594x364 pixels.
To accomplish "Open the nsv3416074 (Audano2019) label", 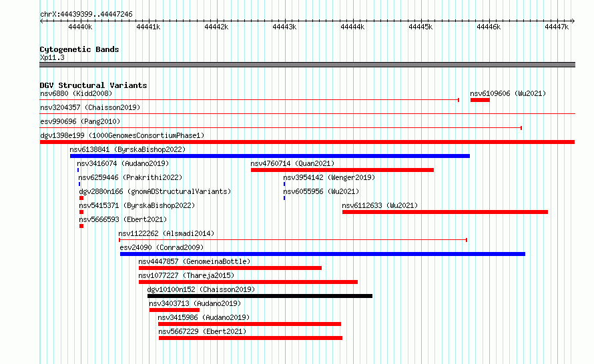I will point(123,163).
